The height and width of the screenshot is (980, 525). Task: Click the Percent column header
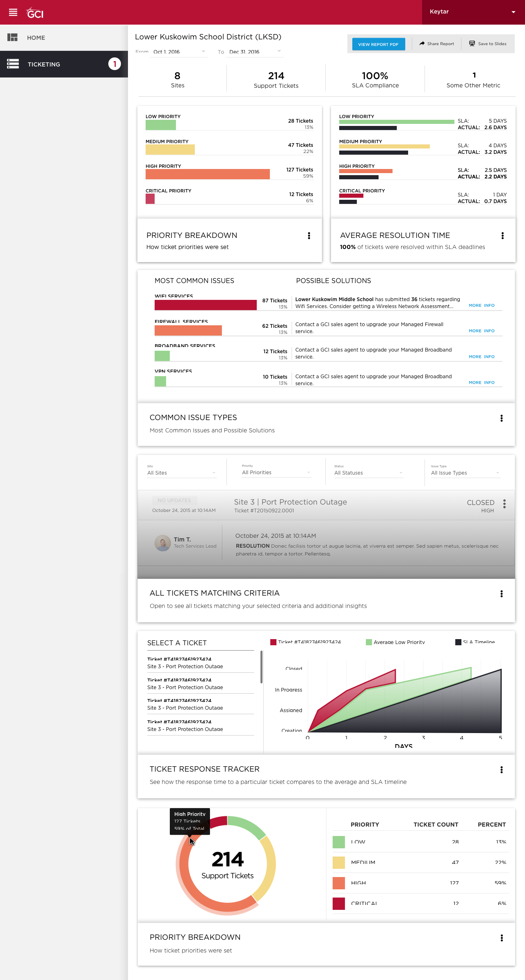point(492,825)
